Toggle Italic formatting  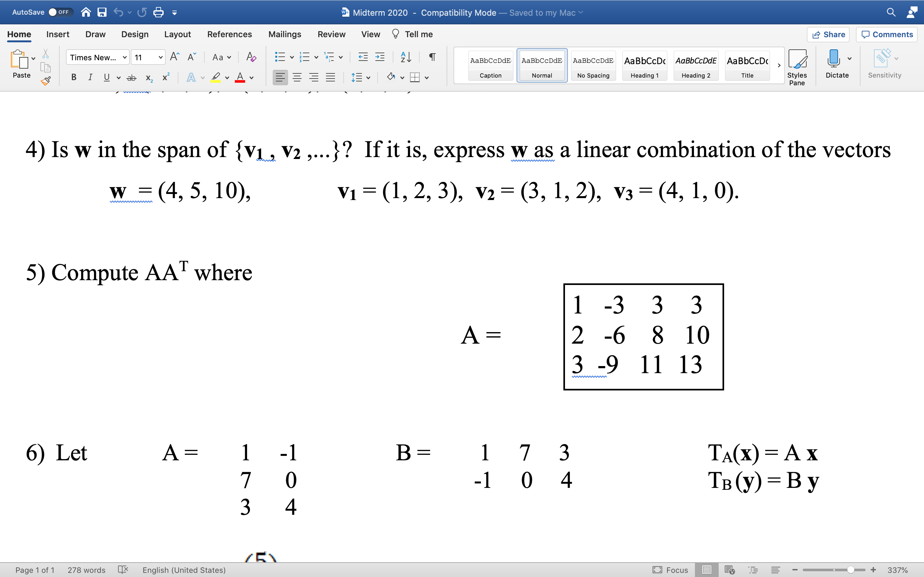pos(90,78)
